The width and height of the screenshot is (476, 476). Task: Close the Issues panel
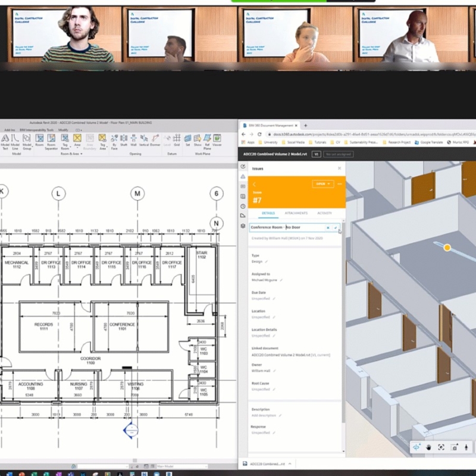click(x=339, y=168)
